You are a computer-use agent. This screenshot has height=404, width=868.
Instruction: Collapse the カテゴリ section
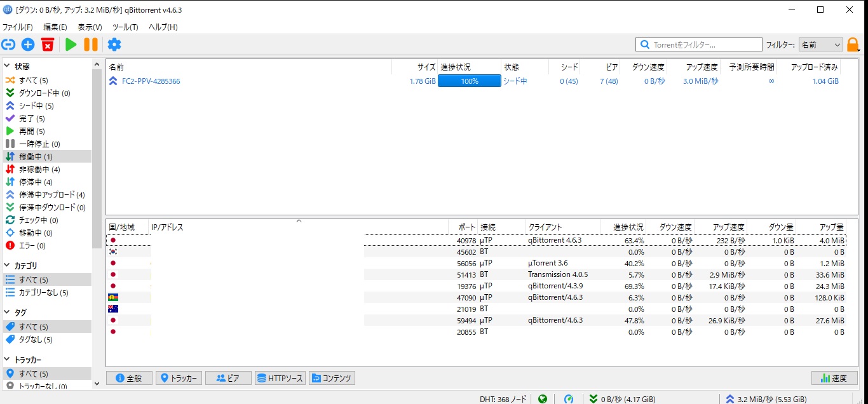(x=7, y=266)
